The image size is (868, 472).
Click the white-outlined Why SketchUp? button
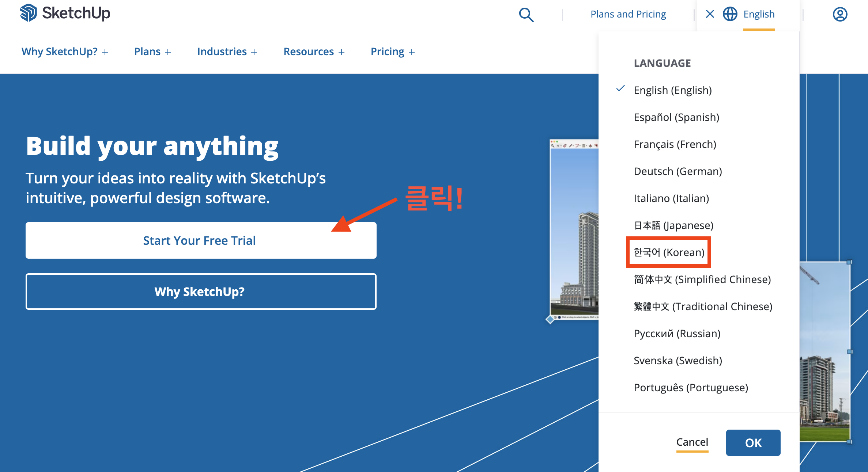(x=201, y=292)
